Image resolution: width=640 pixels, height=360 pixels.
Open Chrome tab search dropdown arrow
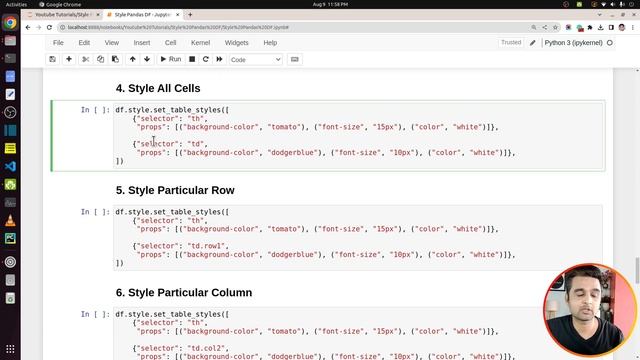coord(599,15)
